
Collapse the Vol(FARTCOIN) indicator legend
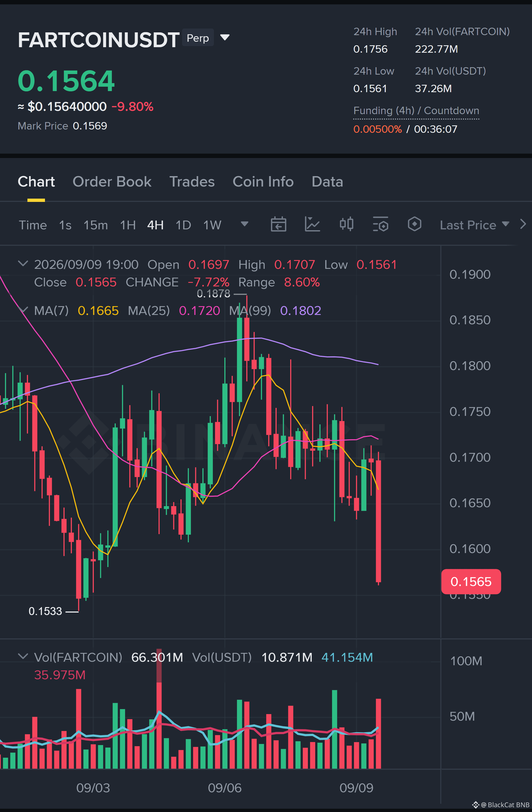tap(23, 656)
